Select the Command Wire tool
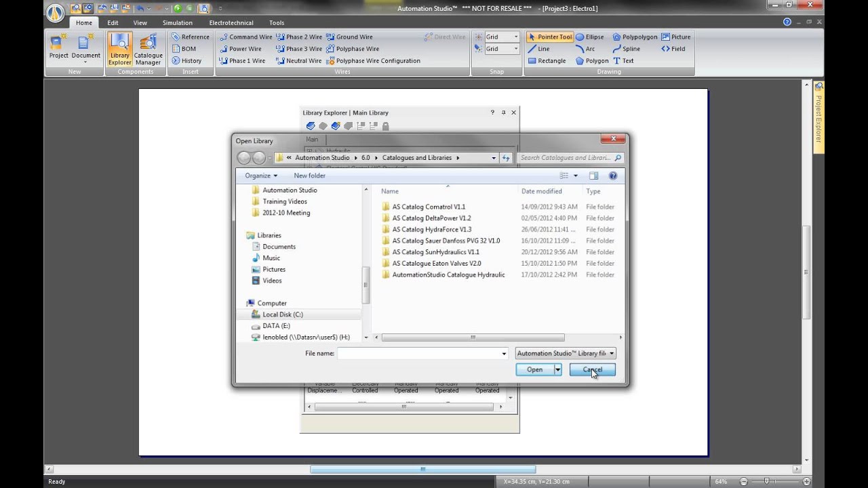This screenshot has height=488, width=868. 245,37
